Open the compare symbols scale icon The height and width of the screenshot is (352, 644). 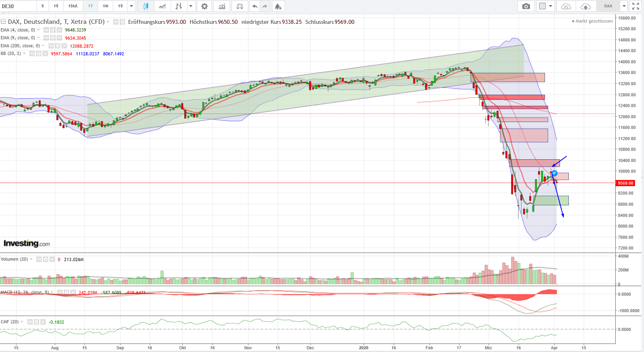(240, 6)
